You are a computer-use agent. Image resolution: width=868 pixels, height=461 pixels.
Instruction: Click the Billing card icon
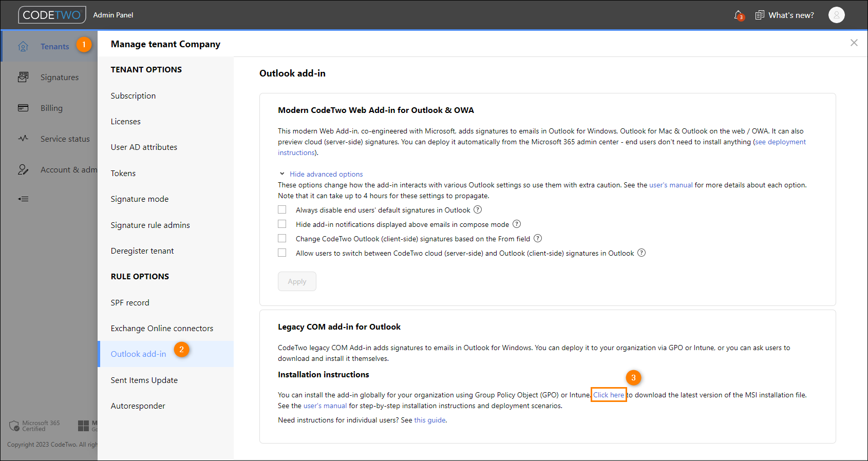point(23,108)
